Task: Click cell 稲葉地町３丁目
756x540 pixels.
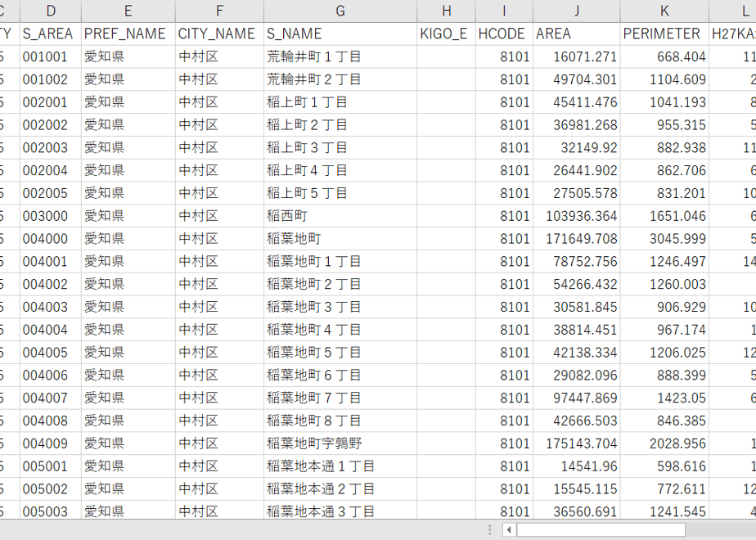Action: click(x=340, y=307)
